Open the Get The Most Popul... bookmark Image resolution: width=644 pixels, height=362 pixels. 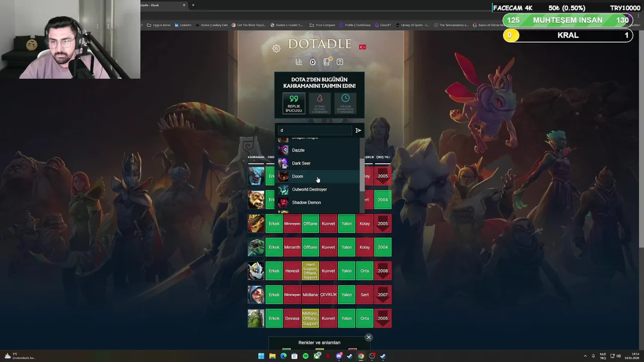coord(249,25)
